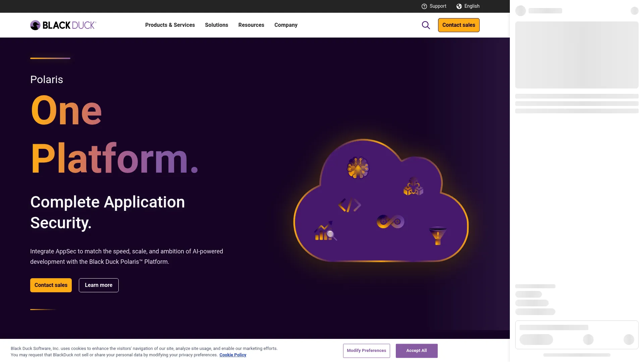Click the Learn more button
The height and width of the screenshot is (362, 644).
pos(99,285)
